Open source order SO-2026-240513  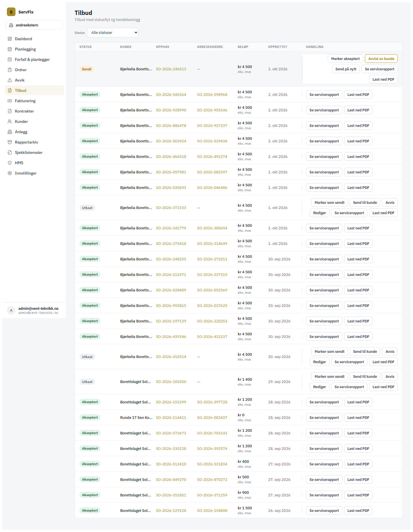[171, 69]
